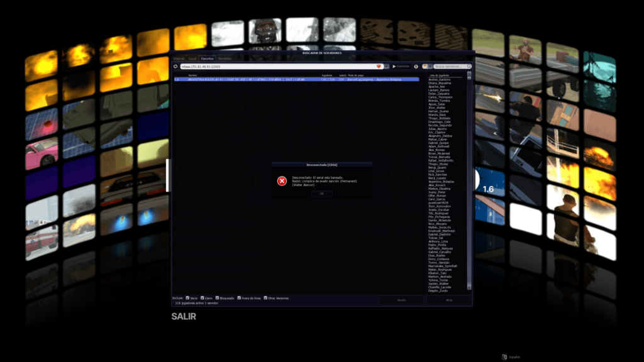This screenshot has width=644, height=362.
Task: Click SALIR in the main menu
Action: click(184, 317)
